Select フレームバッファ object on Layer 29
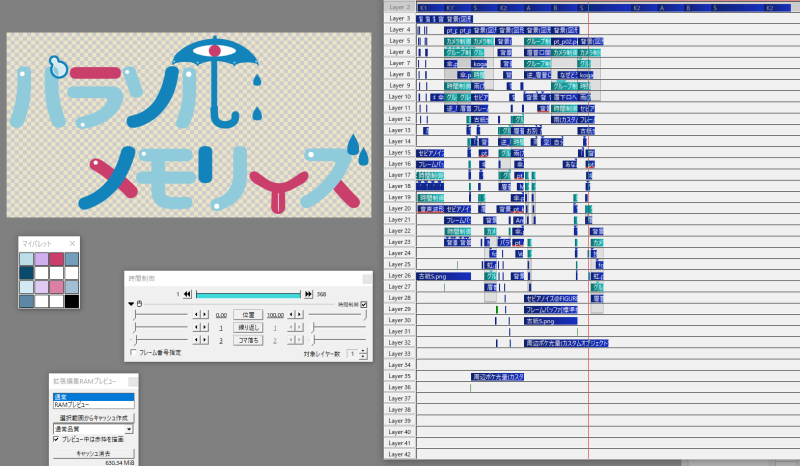The width and height of the screenshot is (800, 466). click(551, 310)
